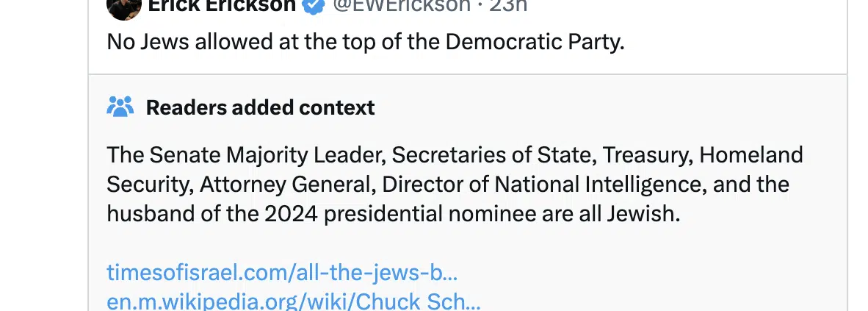Click the 23h post timestamp

(x=507, y=7)
